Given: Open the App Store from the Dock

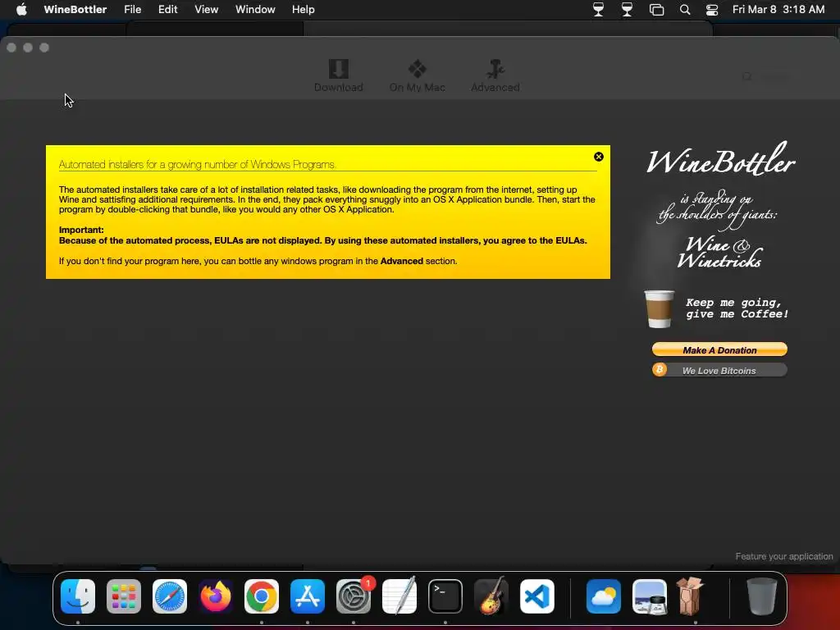Looking at the screenshot, I should point(308,596).
